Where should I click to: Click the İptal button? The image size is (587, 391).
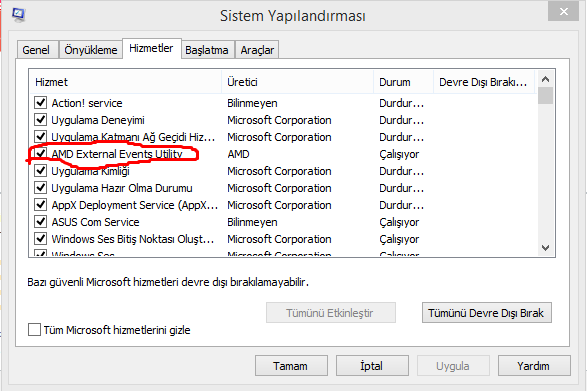372,366
